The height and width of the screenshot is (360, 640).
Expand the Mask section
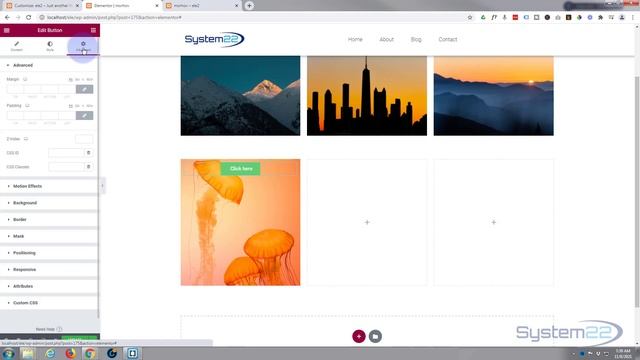pos(49,236)
